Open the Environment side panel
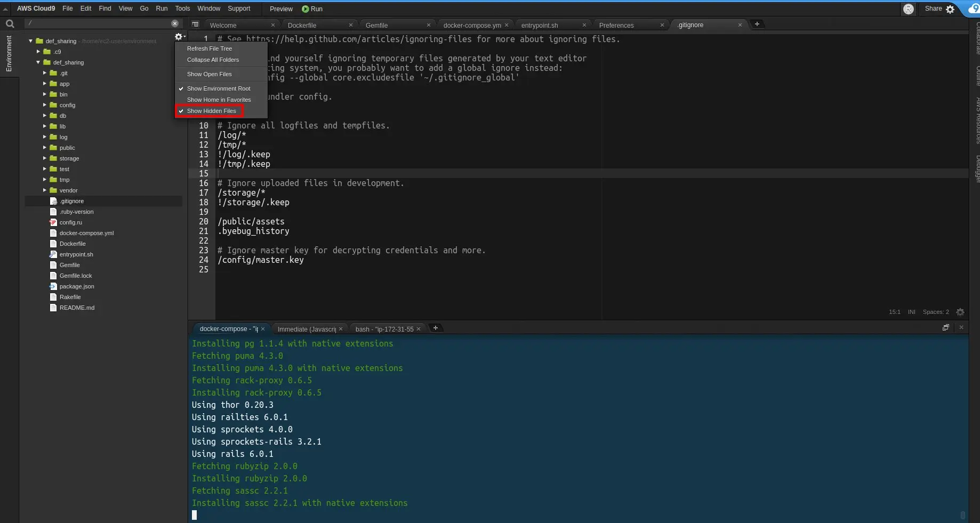Screen dimensions: 980x523 point(9,54)
